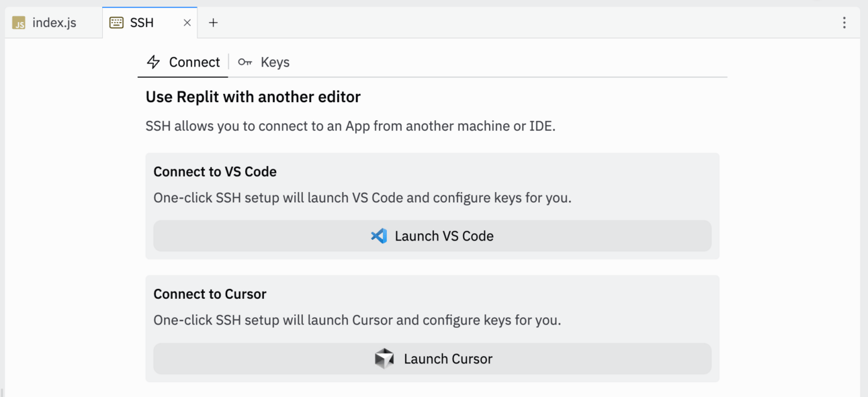
Task: Click the 'launch VS Code and configure keys' description
Action: pos(362,197)
